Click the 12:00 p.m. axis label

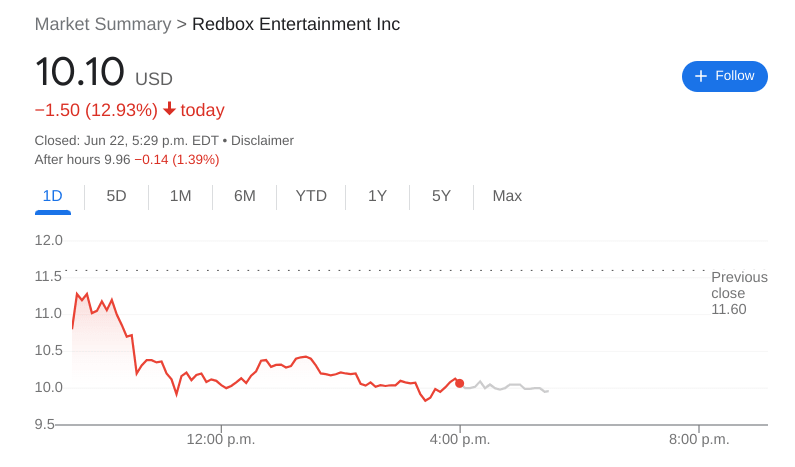tap(221, 439)
